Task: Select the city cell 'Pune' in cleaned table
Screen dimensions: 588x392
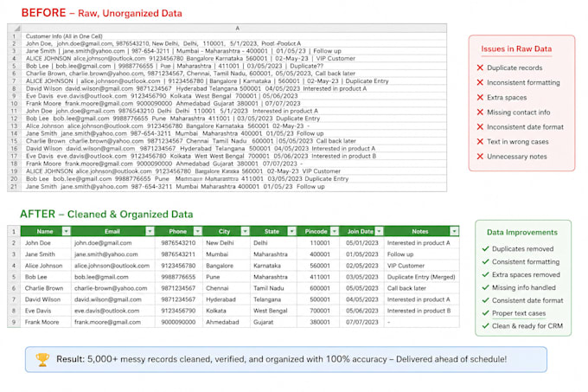Action: tap(227, 277)
